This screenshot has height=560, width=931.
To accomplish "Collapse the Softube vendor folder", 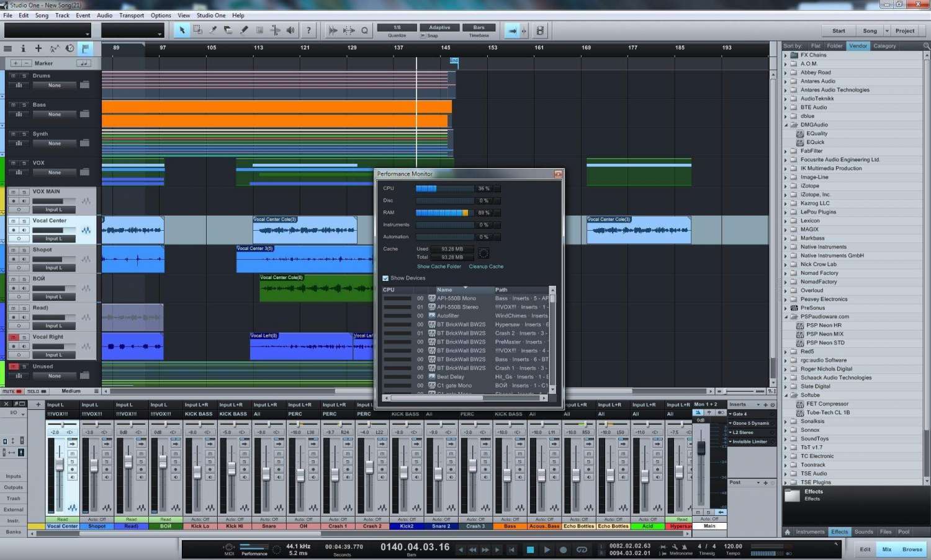I will click(x=786, y=395).
